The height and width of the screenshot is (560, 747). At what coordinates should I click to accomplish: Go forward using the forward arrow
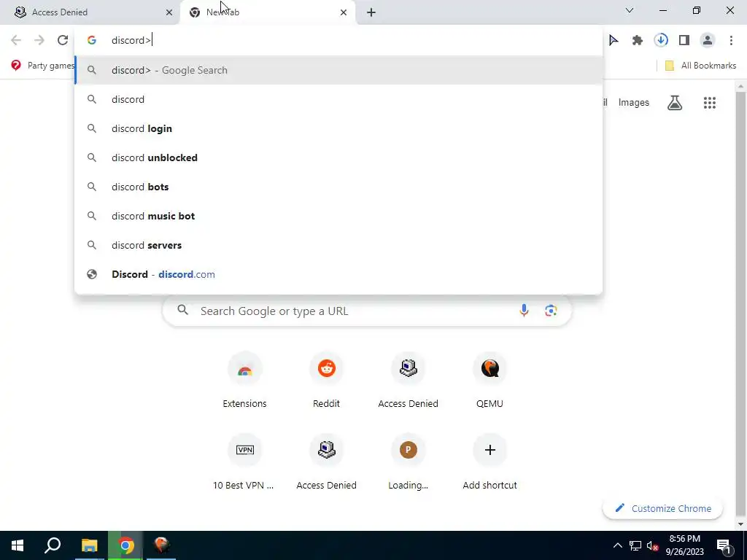click(39, 41)
